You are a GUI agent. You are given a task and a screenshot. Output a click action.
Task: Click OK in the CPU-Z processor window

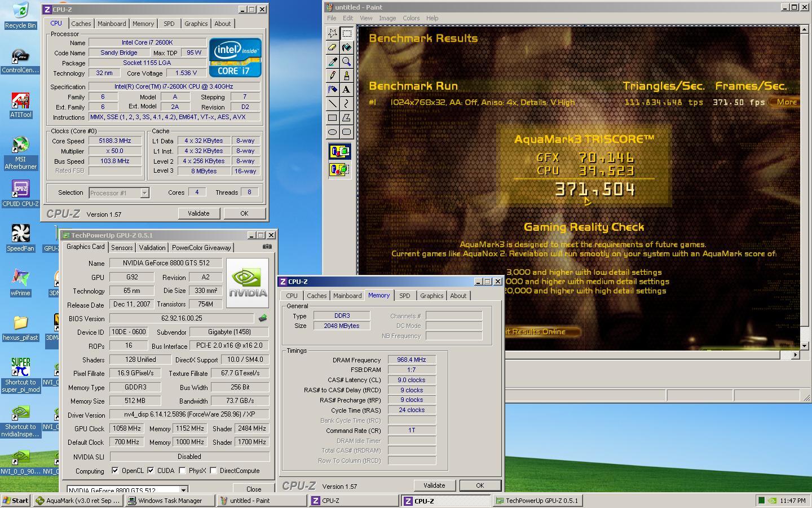click(244, 213)
